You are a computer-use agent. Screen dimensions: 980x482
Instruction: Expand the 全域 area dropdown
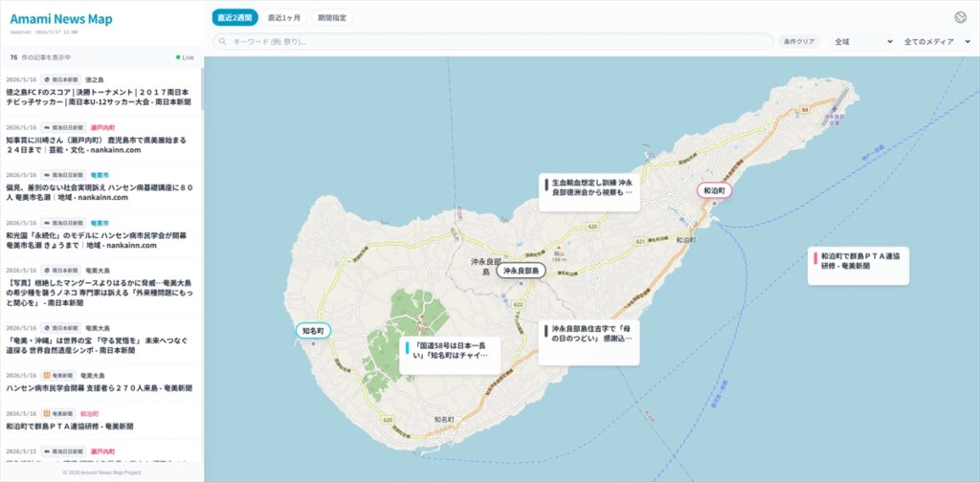863,42
